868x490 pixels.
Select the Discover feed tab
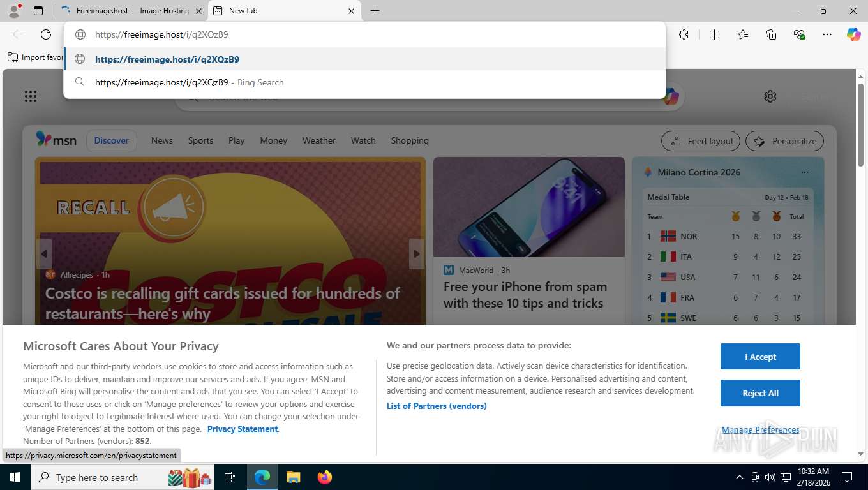(x=111, y=140)
